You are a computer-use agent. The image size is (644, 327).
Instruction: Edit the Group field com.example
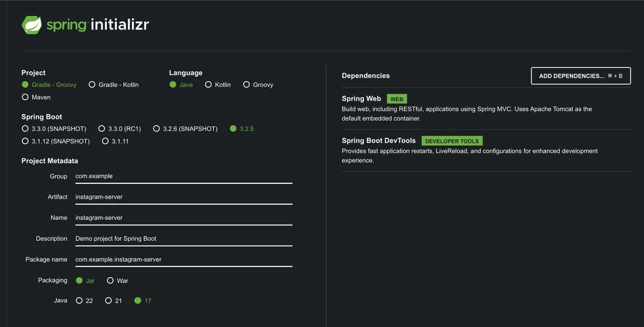tap(184, 176)
